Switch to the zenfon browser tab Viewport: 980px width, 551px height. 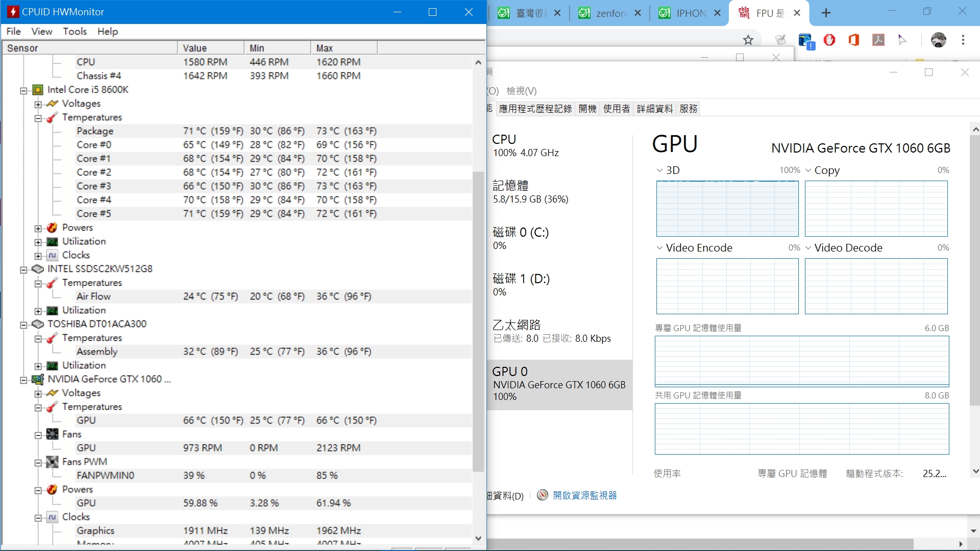coord(610,13)
